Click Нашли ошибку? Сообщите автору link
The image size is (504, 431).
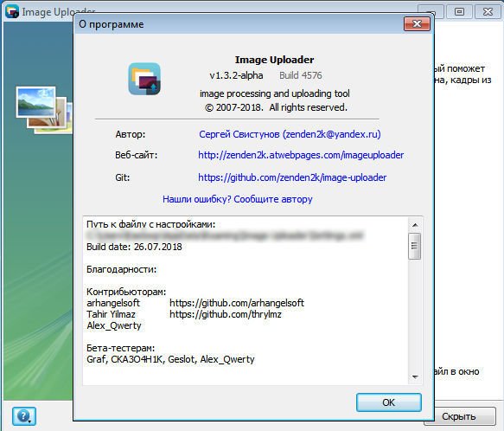tap(237, 199)
